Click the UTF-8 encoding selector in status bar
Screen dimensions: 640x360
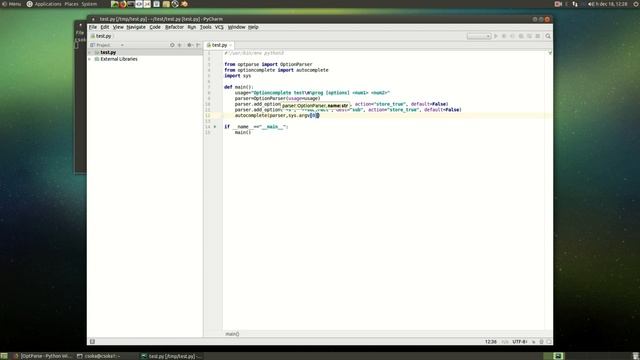click(520, 342)
